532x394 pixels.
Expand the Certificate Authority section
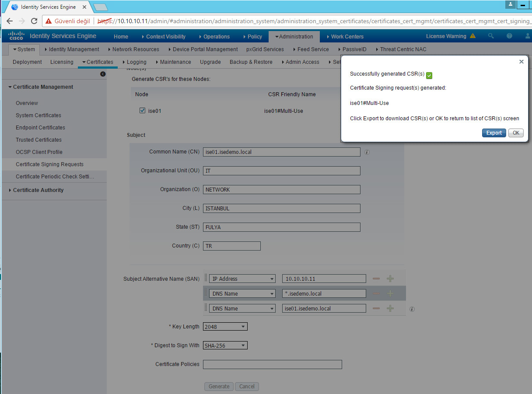pyautogui.click(x=36, y=190)
